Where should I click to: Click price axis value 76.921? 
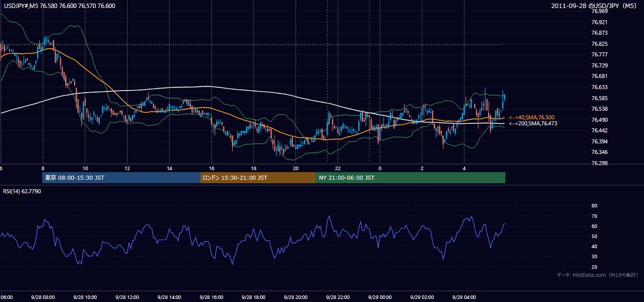(x=599, y=22)
